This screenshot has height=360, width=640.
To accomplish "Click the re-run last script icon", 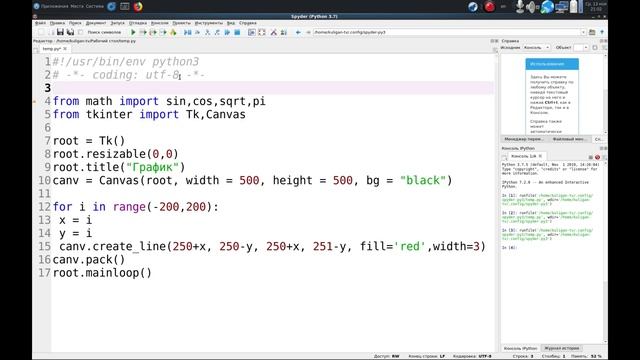I will click(173, 32).
